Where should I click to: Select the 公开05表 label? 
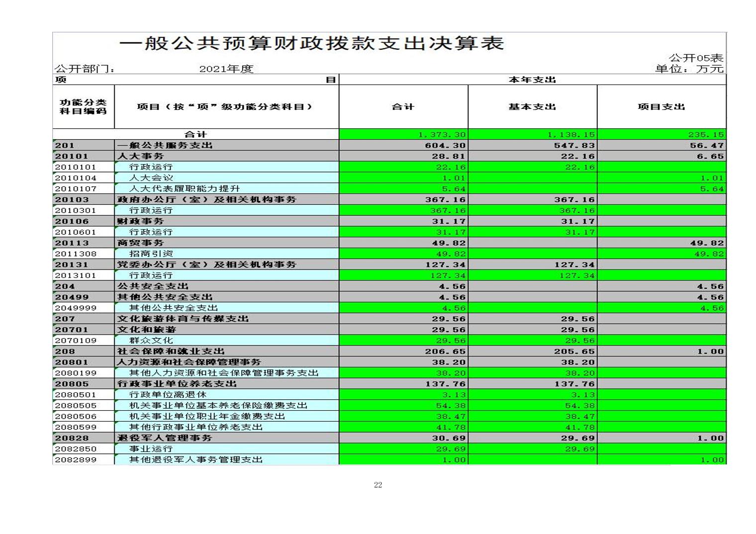pos(696,58)
